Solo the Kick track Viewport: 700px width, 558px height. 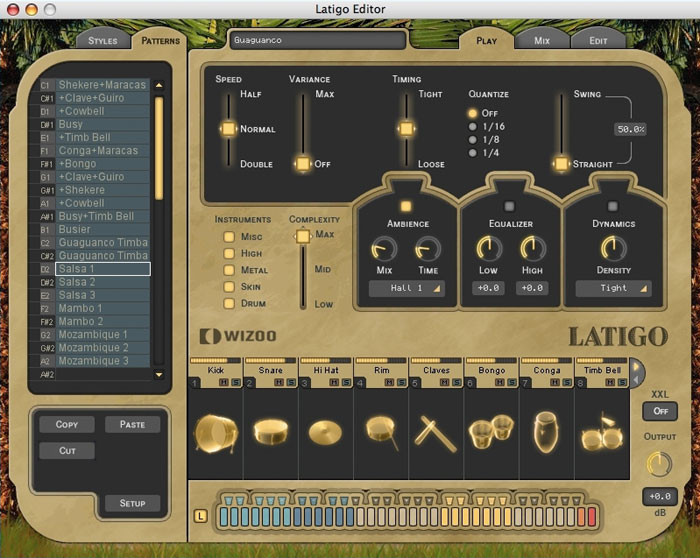pyautogui.click(x=236, y=383)
